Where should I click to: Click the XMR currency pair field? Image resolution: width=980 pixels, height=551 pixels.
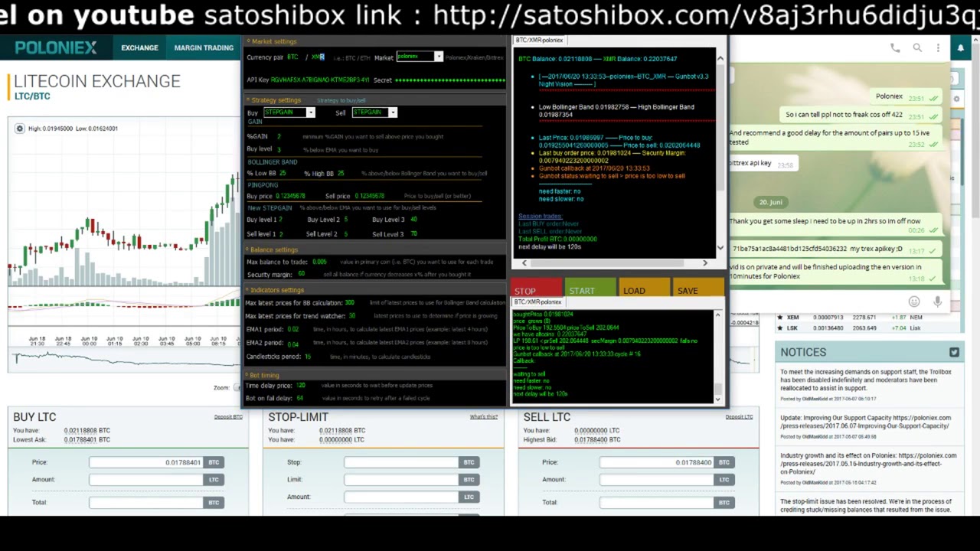click(318, 57)
